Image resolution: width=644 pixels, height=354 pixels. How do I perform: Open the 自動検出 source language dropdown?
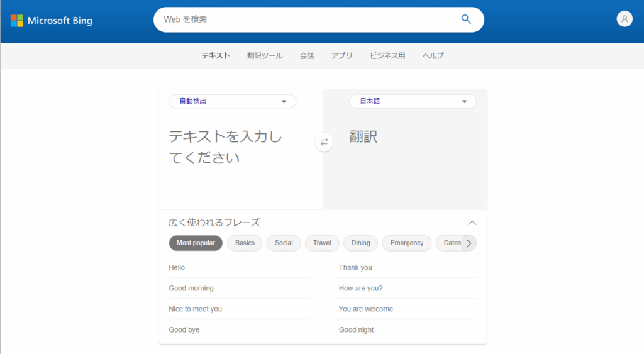(232, 101)
